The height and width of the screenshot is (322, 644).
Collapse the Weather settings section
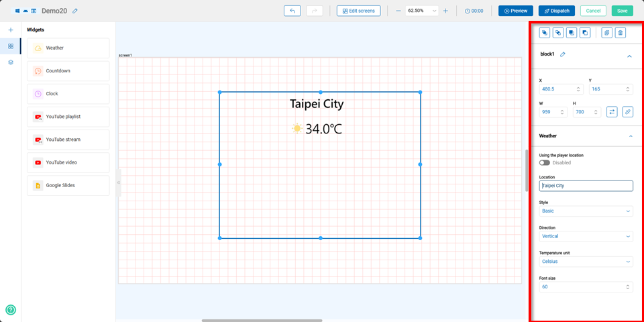tap(630, 136)
